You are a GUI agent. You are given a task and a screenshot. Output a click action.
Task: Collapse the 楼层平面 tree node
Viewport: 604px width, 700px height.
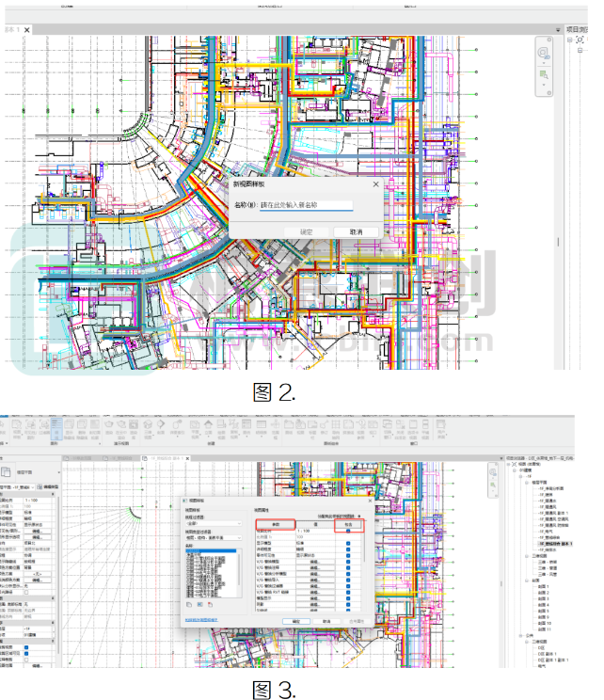point(527,483)
